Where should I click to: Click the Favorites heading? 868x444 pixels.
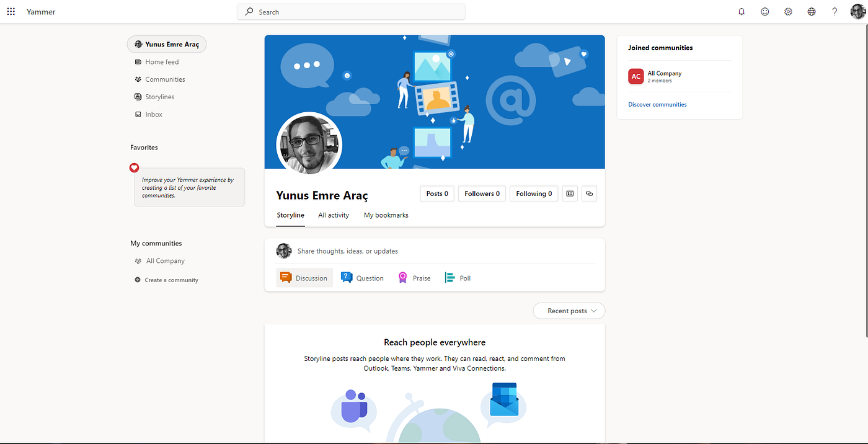[144, 148]
